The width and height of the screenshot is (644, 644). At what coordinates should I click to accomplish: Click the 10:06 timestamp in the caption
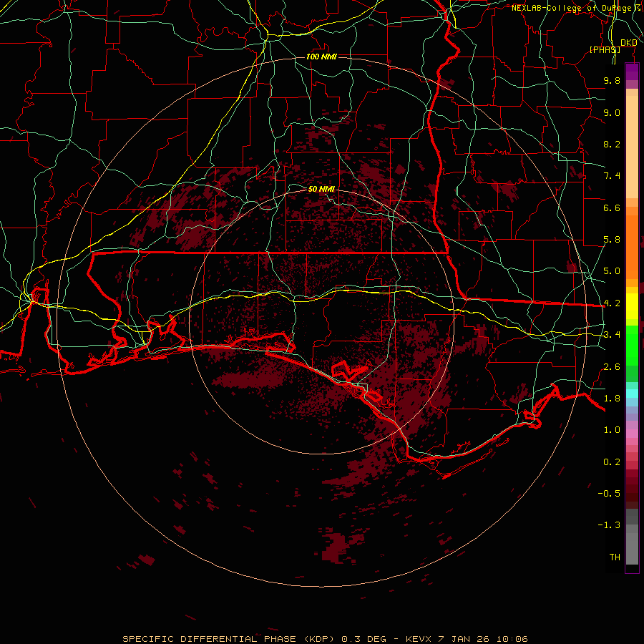512,639
